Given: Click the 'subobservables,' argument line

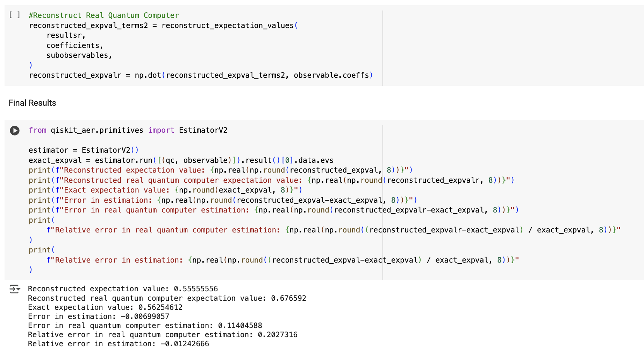Looking at the screenshot, I should tap(79, 55).
